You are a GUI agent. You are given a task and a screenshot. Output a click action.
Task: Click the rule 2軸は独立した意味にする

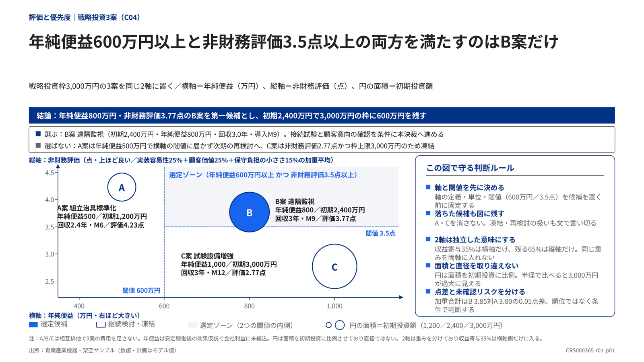(x=475, y=240)
